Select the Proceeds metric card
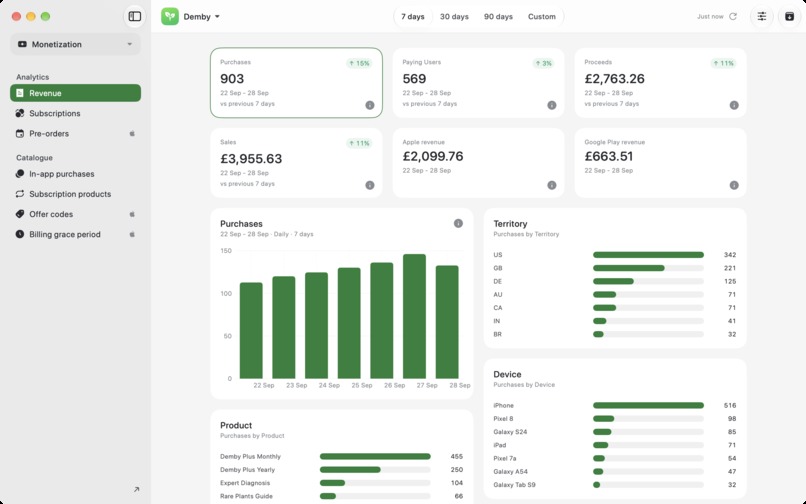This screenshot has height=504, width=806. click(x=660, y=83)
